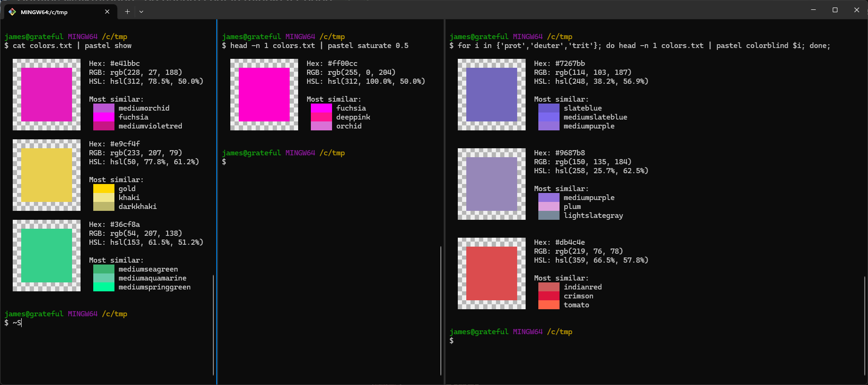868x385 pixels.
Task: Click the gold small swatch
Action: 104,189
